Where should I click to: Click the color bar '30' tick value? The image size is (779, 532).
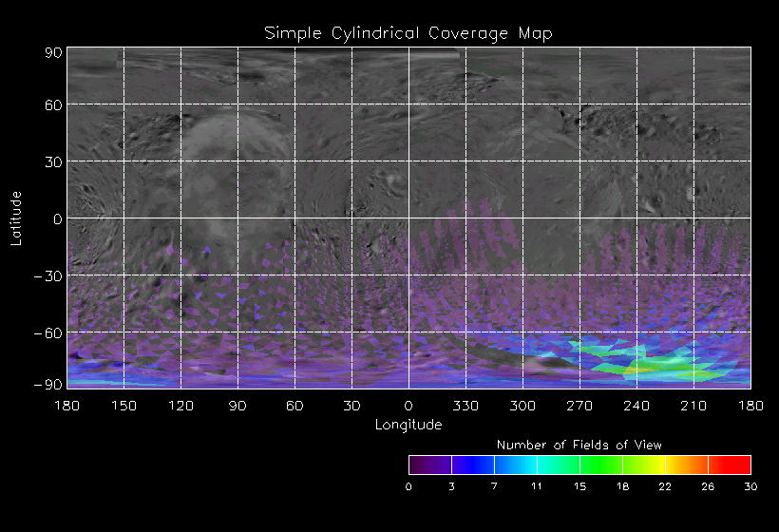(750, 486)
